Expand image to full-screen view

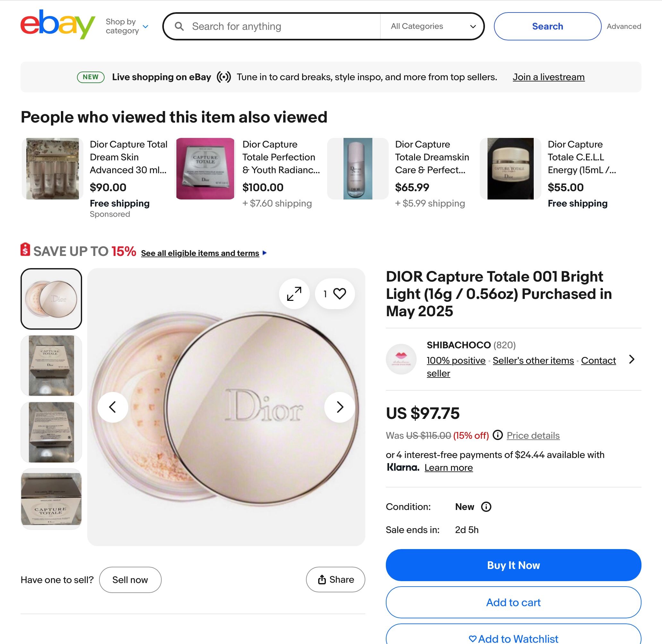tap(294, 293)
